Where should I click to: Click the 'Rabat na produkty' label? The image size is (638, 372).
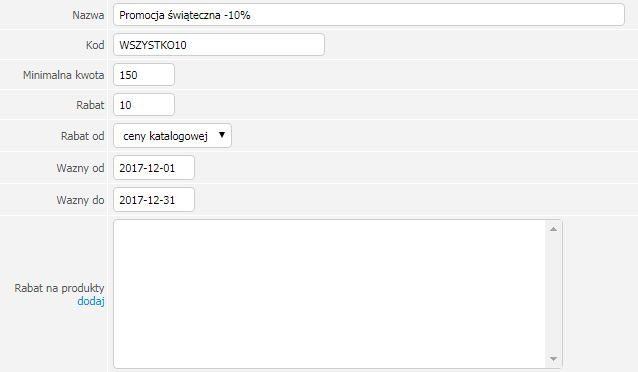[x=59, y=288]
